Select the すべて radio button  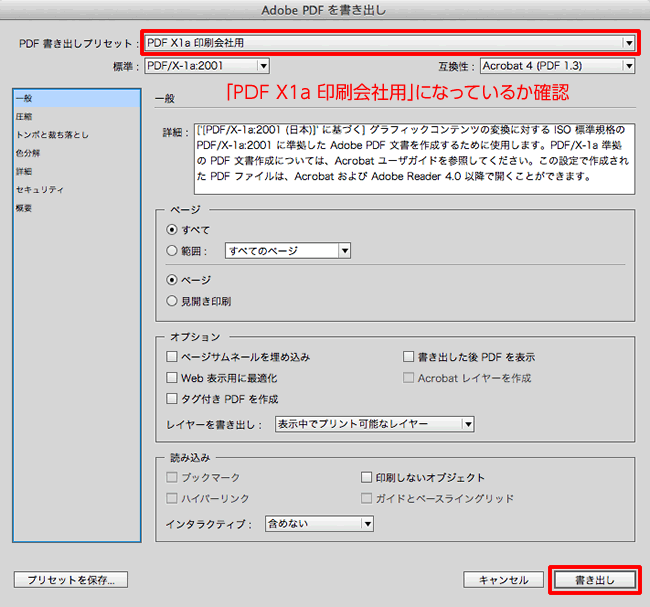point(172,229)
